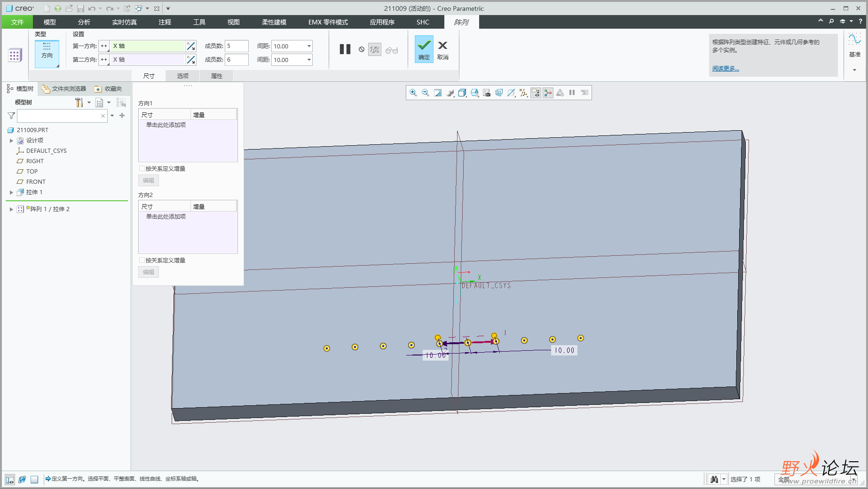Screen dimensions: 868x489
Task: Open the 文件 menu
Action: coord(17,22)
